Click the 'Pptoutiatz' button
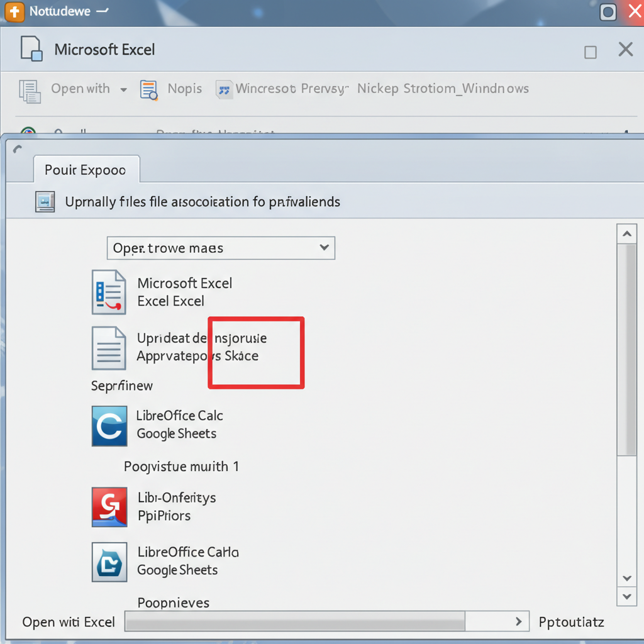 pyautogui.click(x=571, y=622)
